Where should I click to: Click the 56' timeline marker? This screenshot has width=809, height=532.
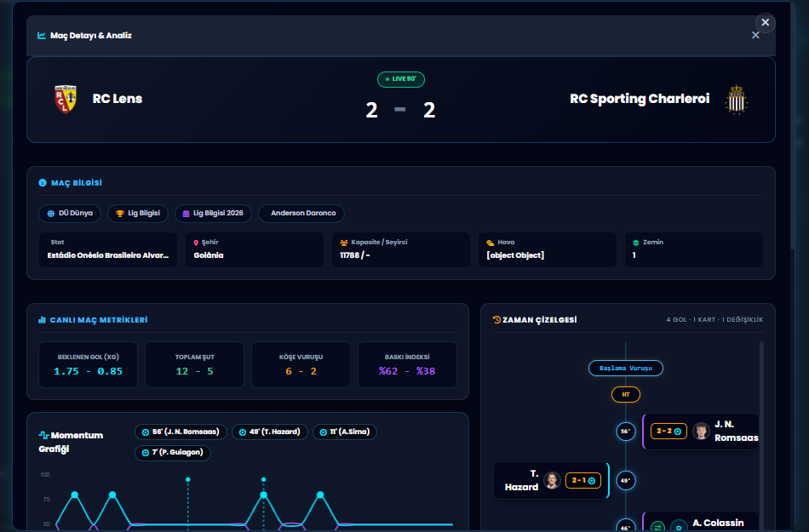coord(626,432)
